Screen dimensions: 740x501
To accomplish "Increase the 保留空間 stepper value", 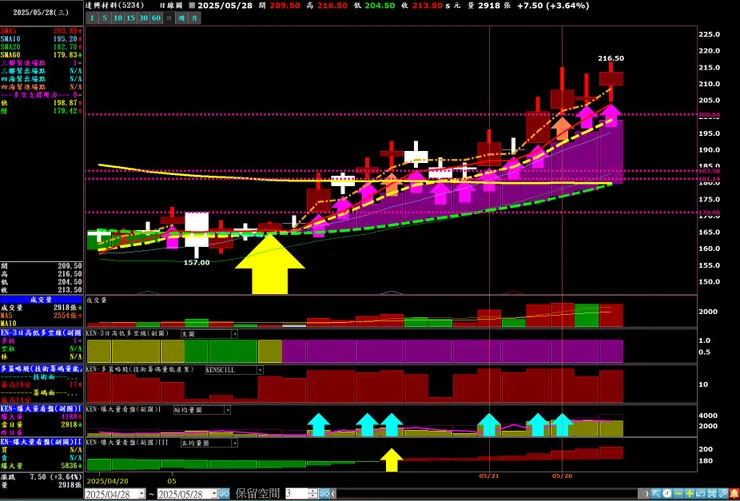I will click(x=312, y=491).
